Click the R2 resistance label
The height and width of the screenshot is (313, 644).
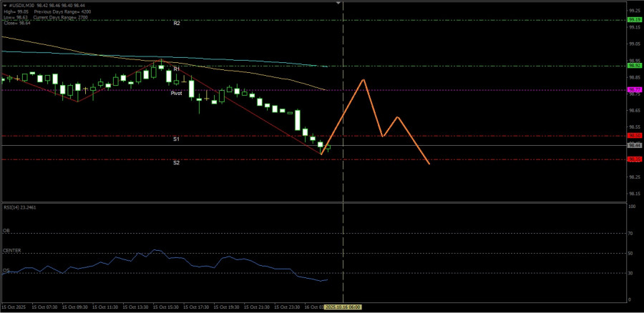[176, 24]
